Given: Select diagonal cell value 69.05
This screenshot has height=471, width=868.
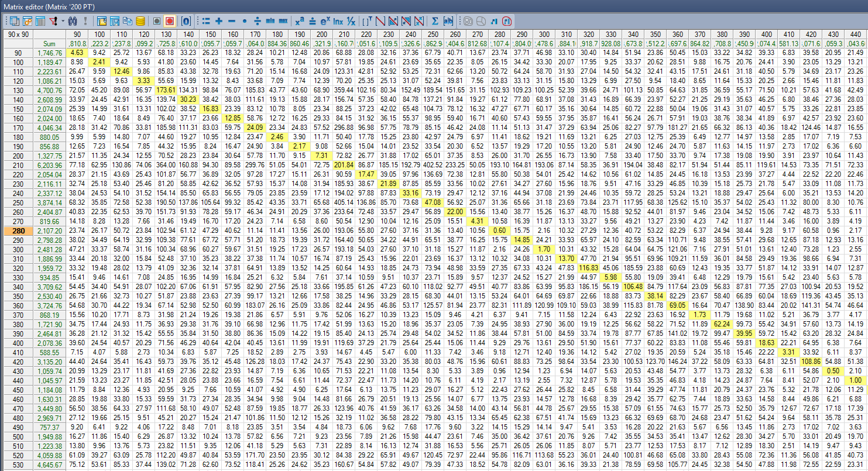Looking at the screenshot, I should [677, 305].
